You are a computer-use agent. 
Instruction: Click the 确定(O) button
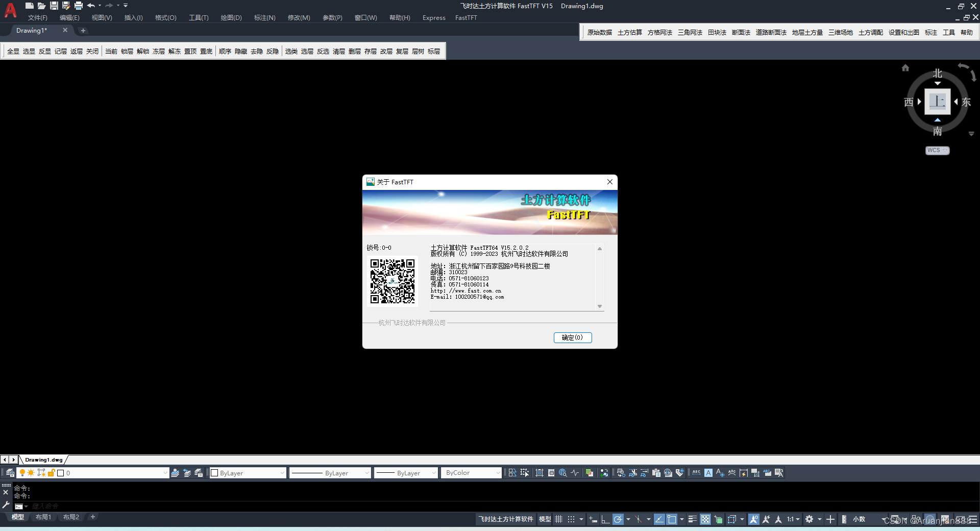573,337
